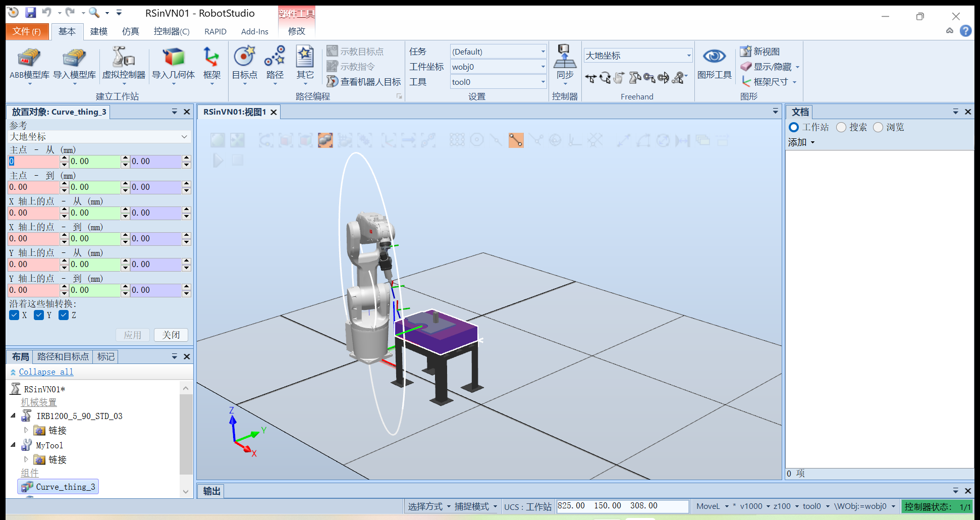Select the 浏览 radio button

878,127
